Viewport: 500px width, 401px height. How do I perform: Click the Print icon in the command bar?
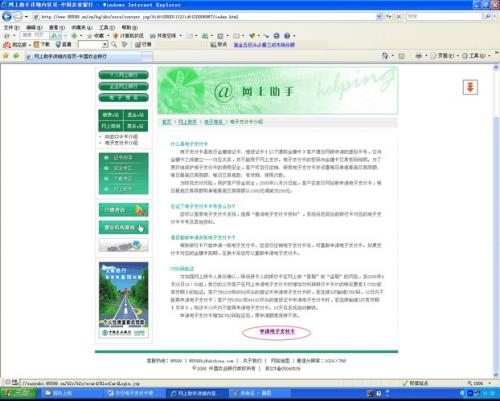419,56
